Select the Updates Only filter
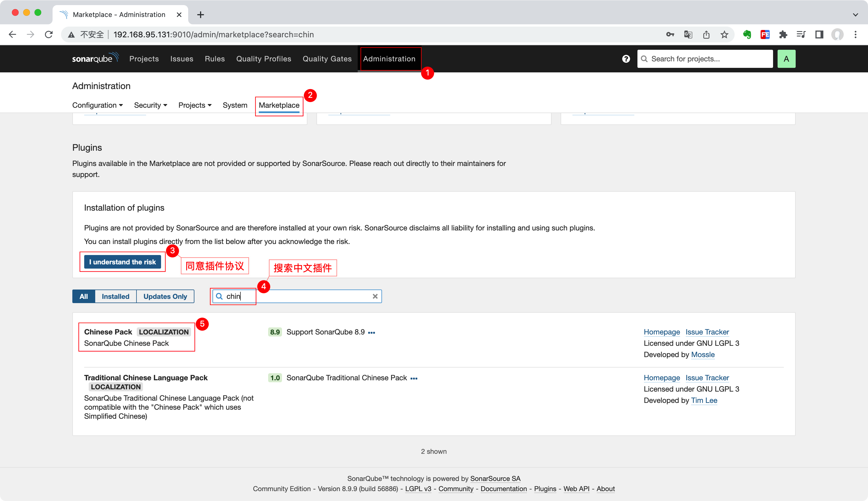The height and width of the screenshot is (501, 868). click(x=165, y=296)
